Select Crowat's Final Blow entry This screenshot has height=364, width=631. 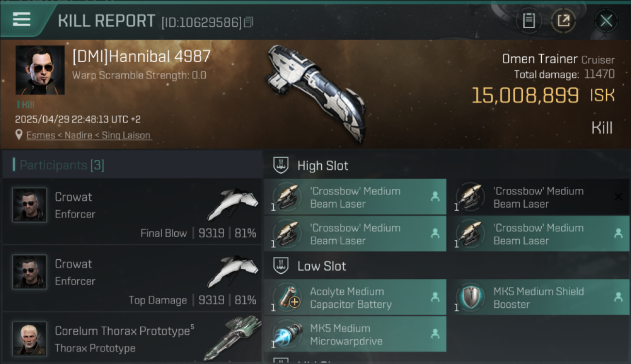point(132,212)
